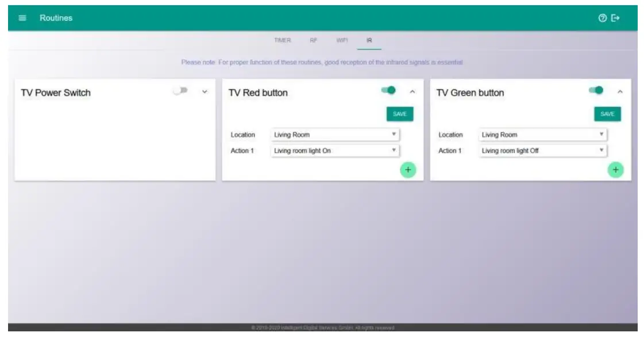Viewport: 644px width, 340px height.
Task: Add action with plus button in TV Red button card
Action: pos(408,170)
